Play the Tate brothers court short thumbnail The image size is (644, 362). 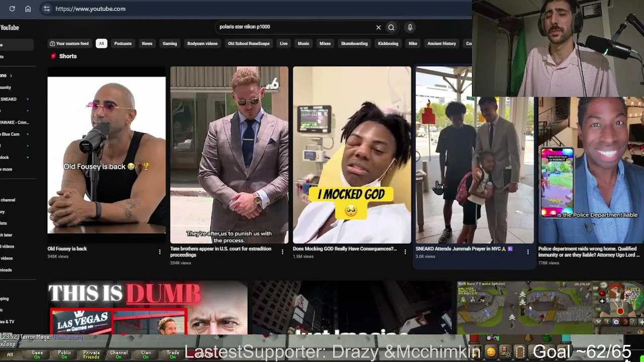click(x=229, y=155)
